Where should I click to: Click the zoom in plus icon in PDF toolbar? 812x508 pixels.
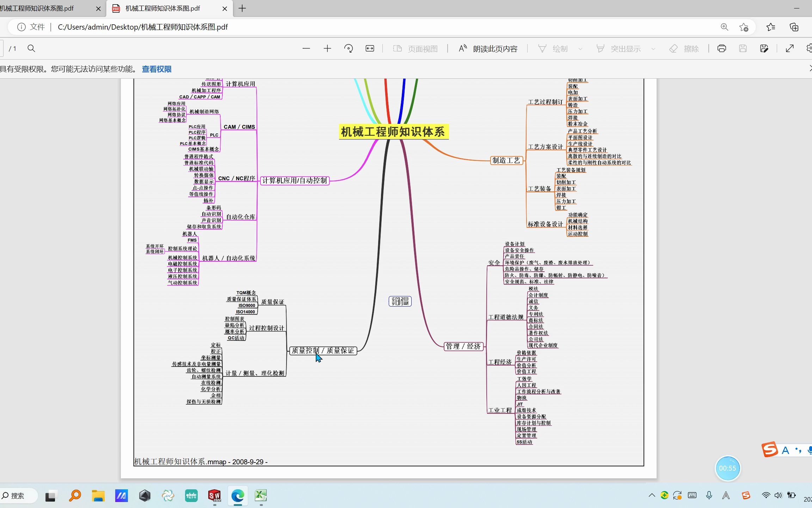(x=327, y=49)
